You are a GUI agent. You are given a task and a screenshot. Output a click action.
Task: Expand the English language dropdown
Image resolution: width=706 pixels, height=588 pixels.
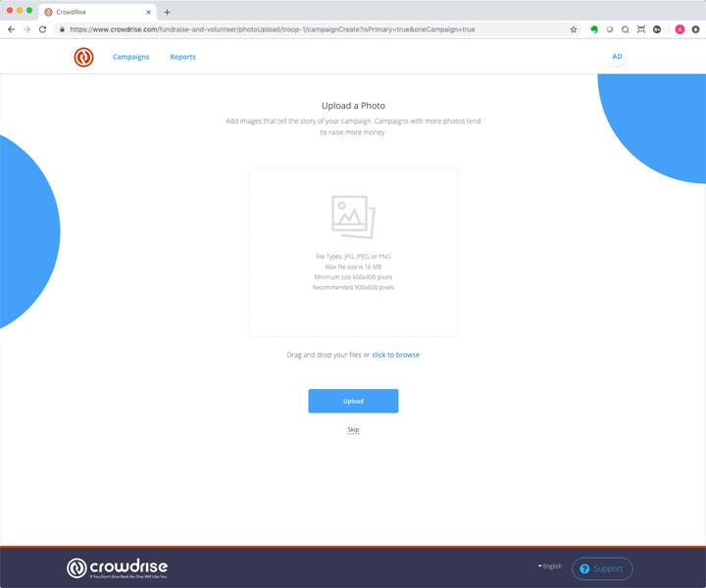(550, 566)
